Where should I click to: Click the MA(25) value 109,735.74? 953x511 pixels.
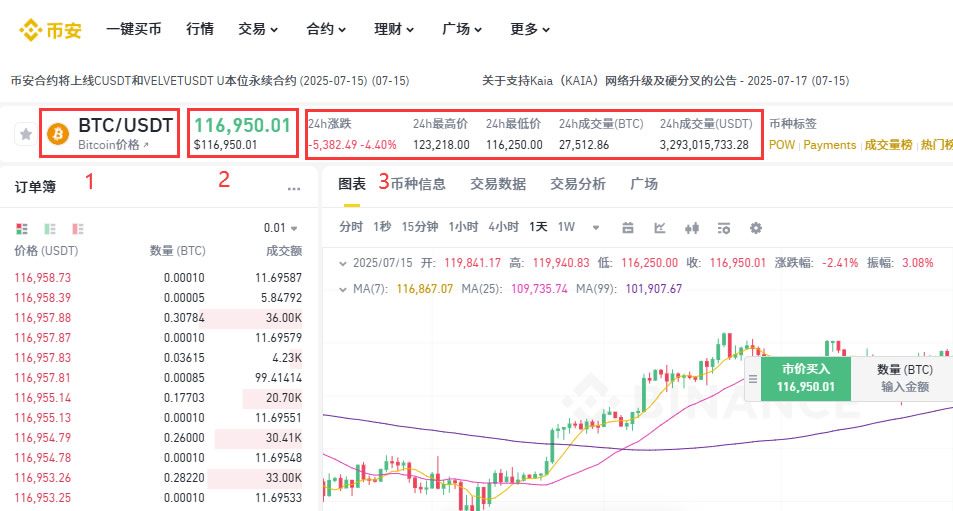pos(539,289)
